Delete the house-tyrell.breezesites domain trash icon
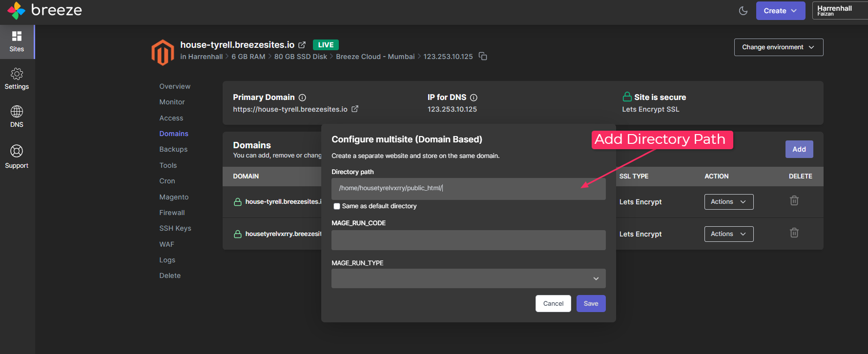 coord(794,200)
